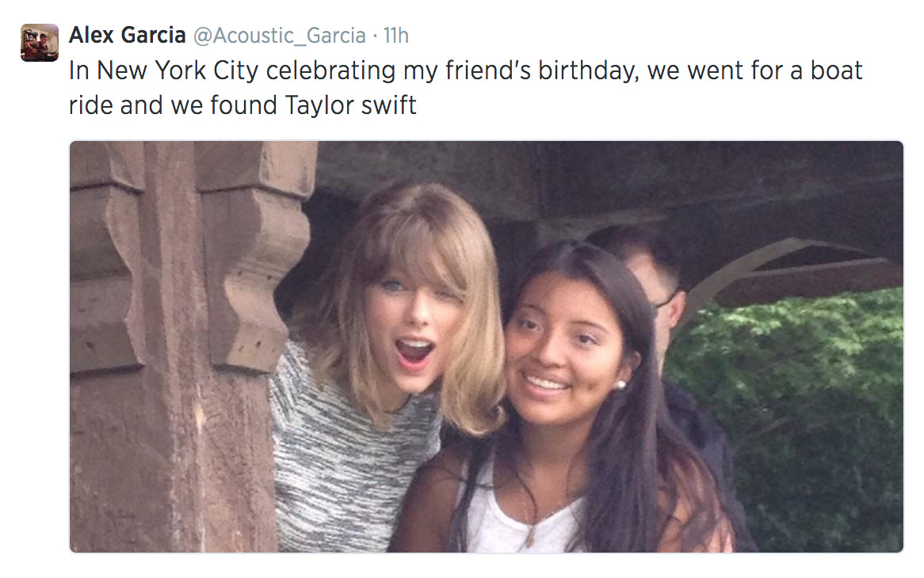Screen dimensions: 924x578
Task: Click the words "Taylor swift" in tweet
Action: click(x=350, y=105)
